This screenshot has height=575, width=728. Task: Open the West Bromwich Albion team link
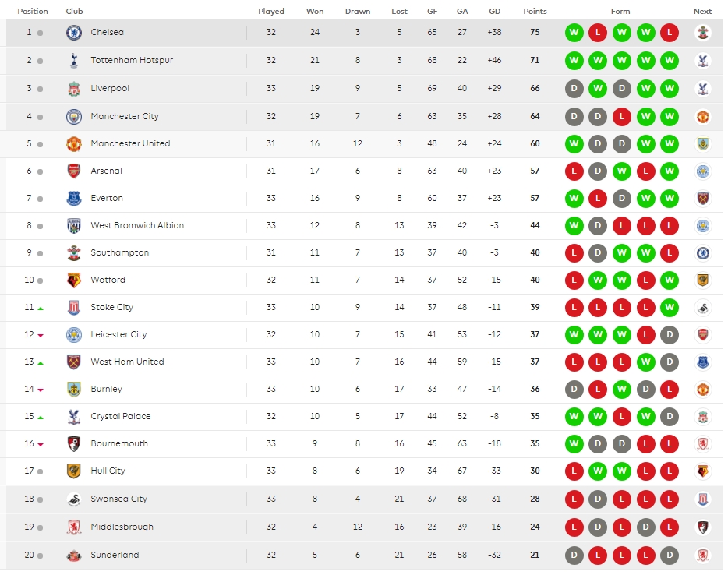tap(137, 226)
